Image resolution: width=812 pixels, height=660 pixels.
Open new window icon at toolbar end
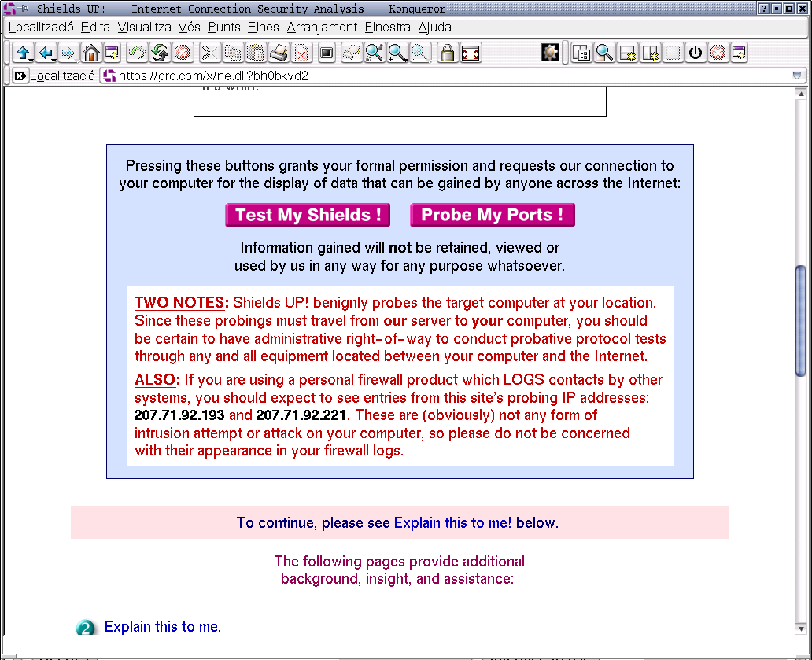point(740,52)
